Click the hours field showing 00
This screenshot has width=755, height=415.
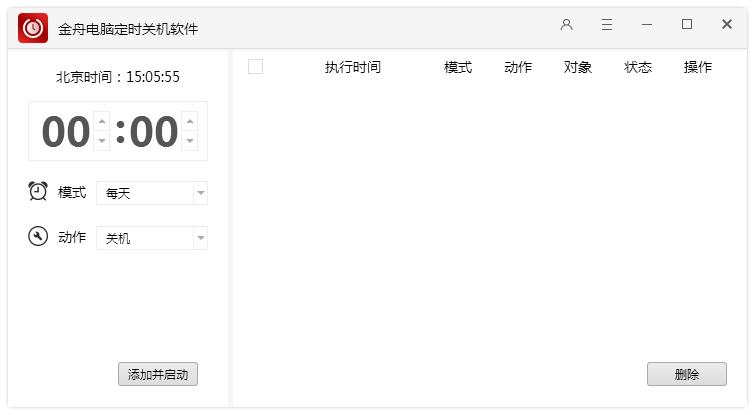[65, 132]
